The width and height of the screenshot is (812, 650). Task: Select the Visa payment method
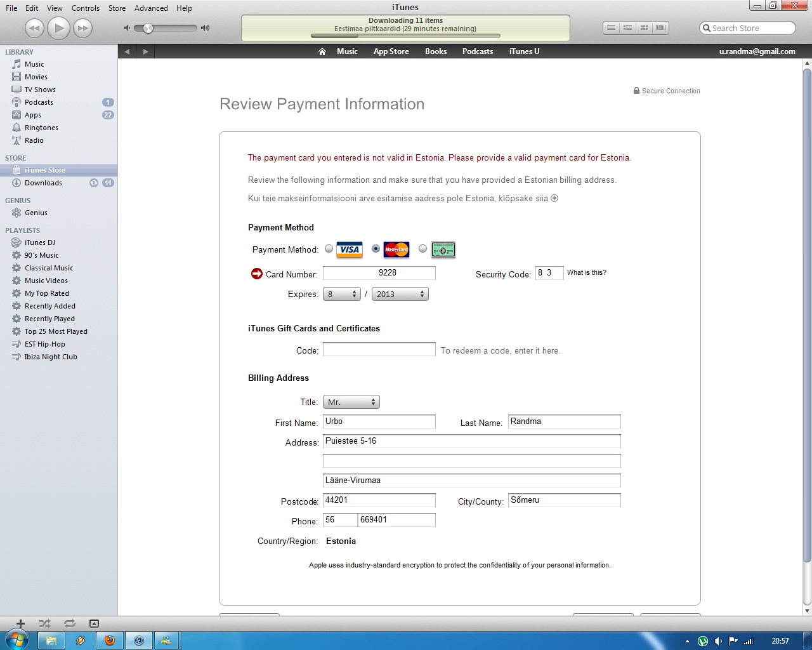click(329, 249)
